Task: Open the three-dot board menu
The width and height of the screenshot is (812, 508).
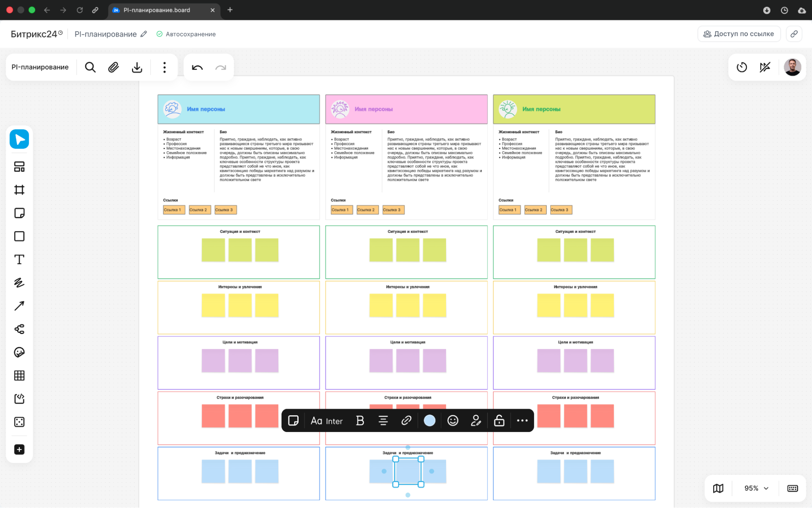Action: (x=164, y=67)
